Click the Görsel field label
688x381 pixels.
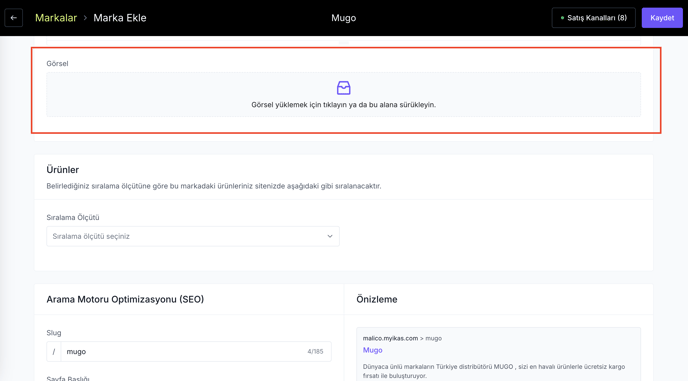pyautogui.click(x=57, y=64)
